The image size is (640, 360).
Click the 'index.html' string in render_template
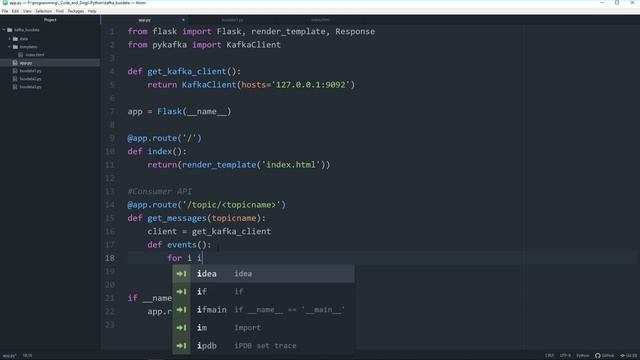(x=291, y=165)
